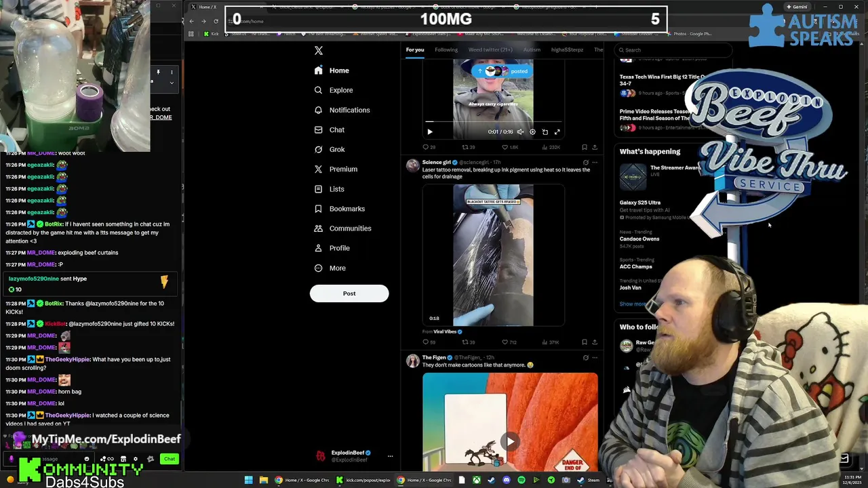868x488 pixels.
Task: Open Communities in the X sidebar
Action: (x=343, y=228)
